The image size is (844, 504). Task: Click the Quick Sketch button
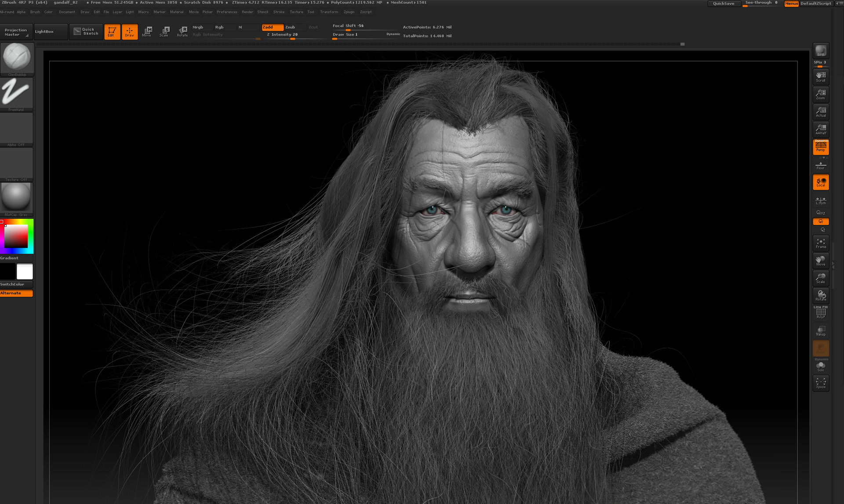pyautogui.click(x=86, y=32)
